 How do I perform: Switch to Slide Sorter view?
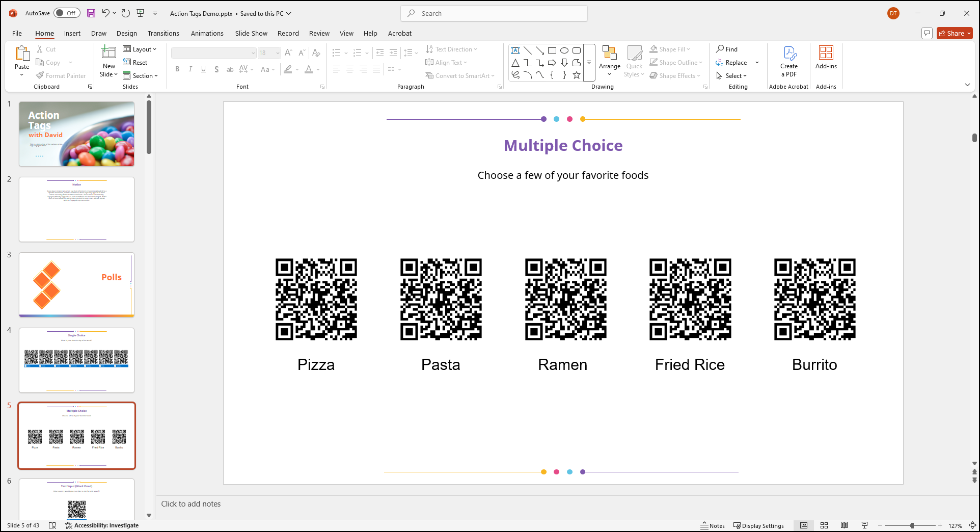click(824, 525)
